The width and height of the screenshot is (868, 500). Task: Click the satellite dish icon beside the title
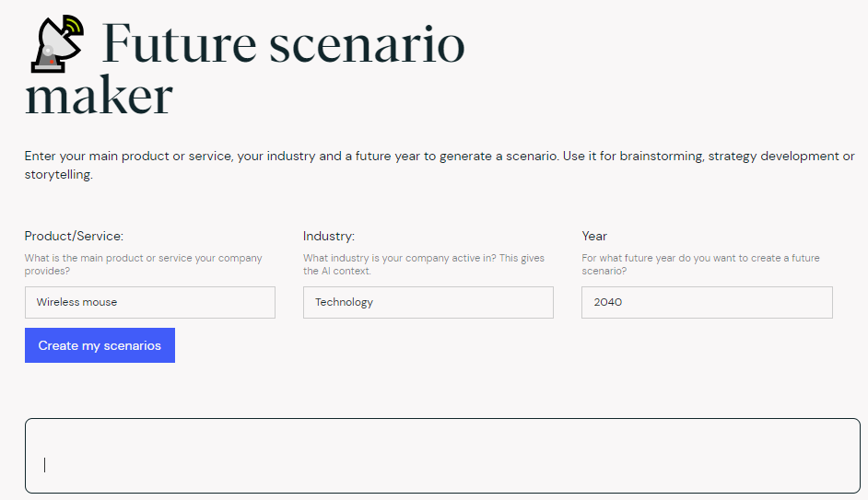(x=57, y=43)
